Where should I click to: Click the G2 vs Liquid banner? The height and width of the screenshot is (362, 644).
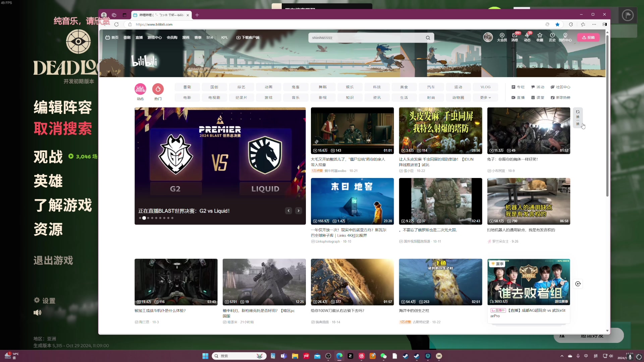(x=220, y=166)
